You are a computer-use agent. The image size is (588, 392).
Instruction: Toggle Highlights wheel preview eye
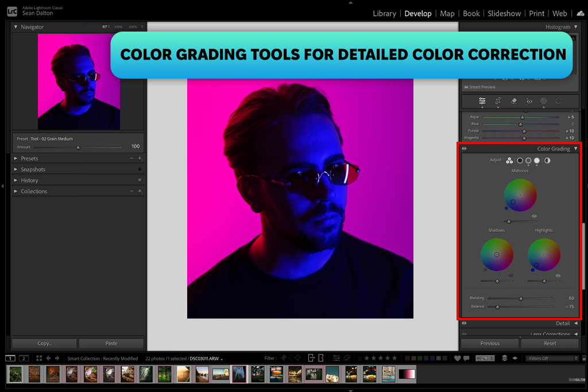pyautogui.click(x=558, y=275)
